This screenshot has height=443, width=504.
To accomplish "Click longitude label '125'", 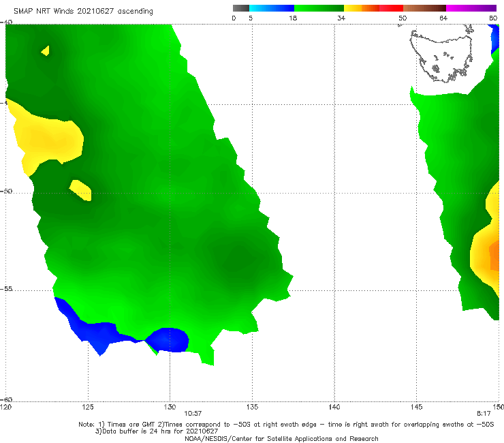I will tap(88, 407).
